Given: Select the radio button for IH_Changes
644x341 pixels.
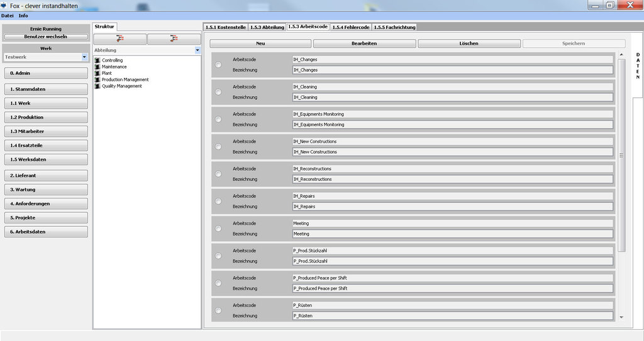Looking at the screenshot, I should (x=218, y=65).
